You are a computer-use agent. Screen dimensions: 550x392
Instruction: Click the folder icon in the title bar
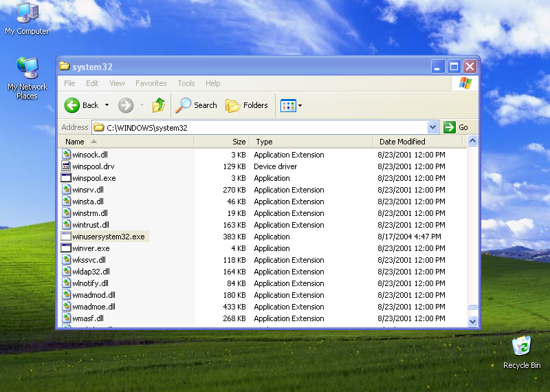64,66
